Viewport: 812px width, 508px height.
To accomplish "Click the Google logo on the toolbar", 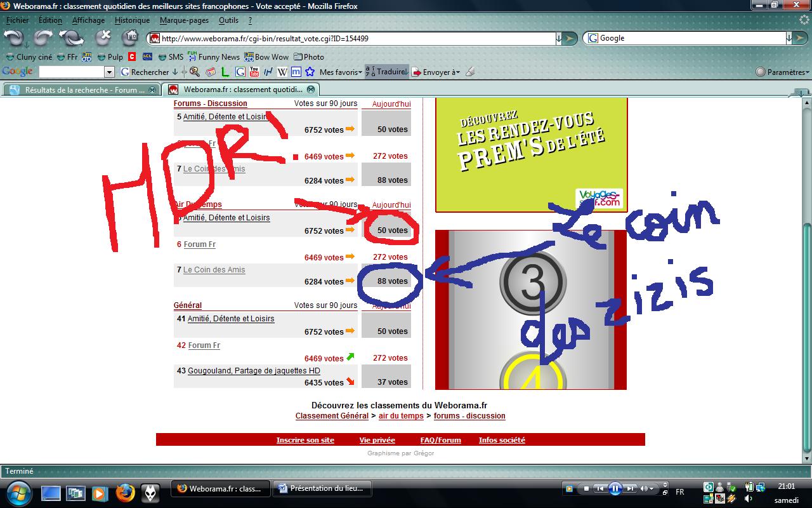I will pyautogui.click(x=18, y=72).
